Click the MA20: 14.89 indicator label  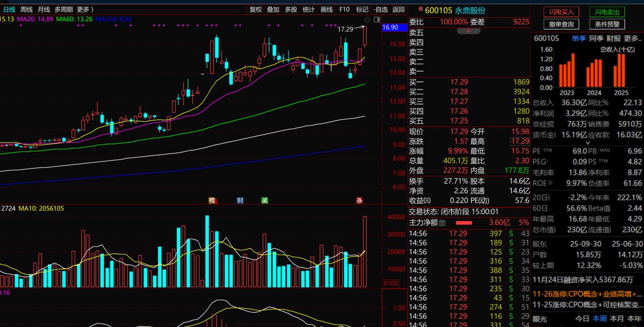pos(35,19)
